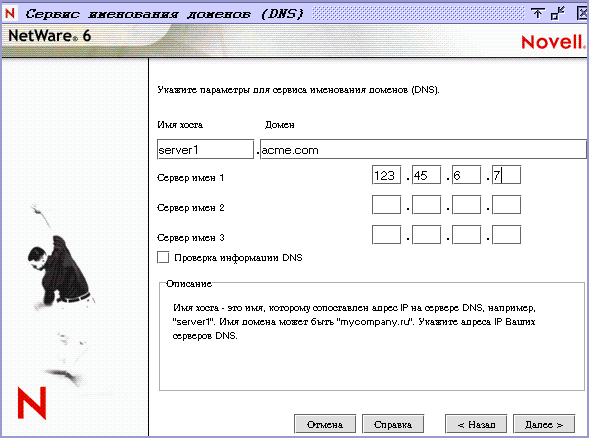
Task: Click the description text mentioning mycompany.ru
Action: [354, 322]
